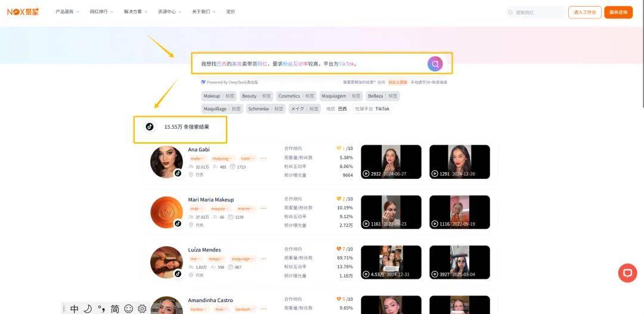644x314 pixels.
Task: Toggle the IME moon icon
Action: (x=88, y=309)
